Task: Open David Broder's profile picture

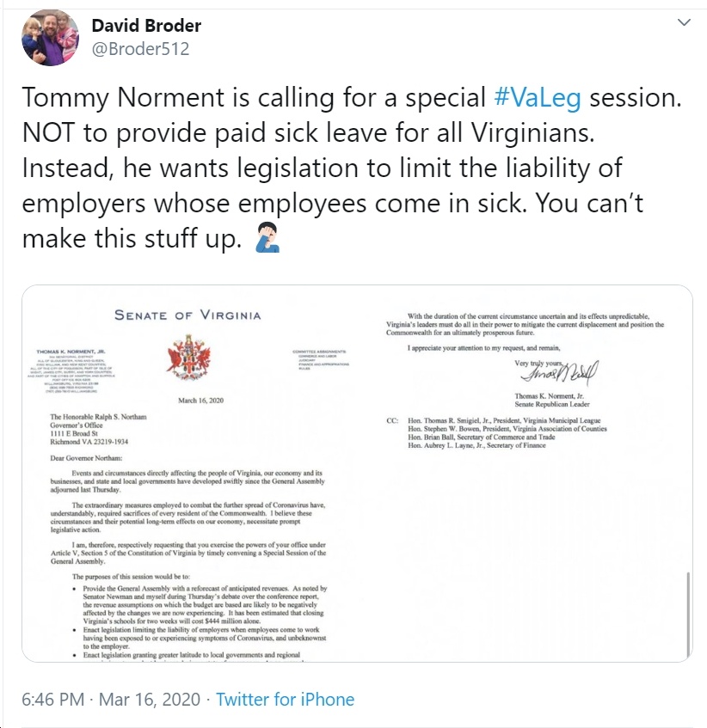Action: coord(50,38)
